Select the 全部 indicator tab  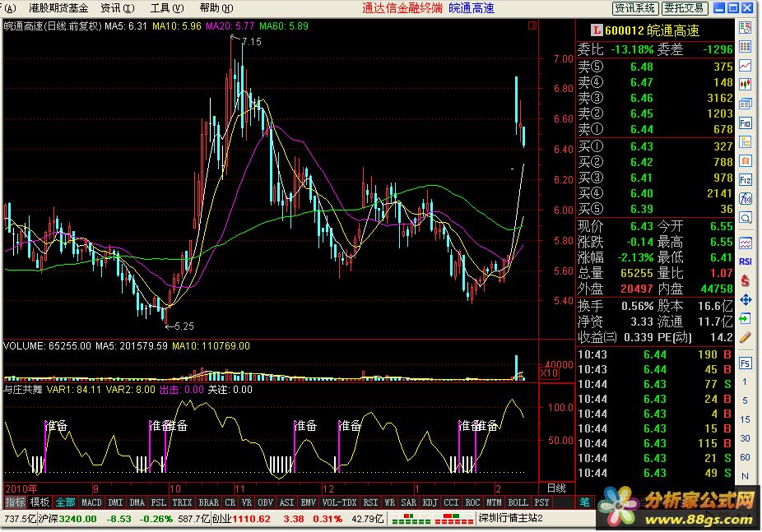[66, 502]
